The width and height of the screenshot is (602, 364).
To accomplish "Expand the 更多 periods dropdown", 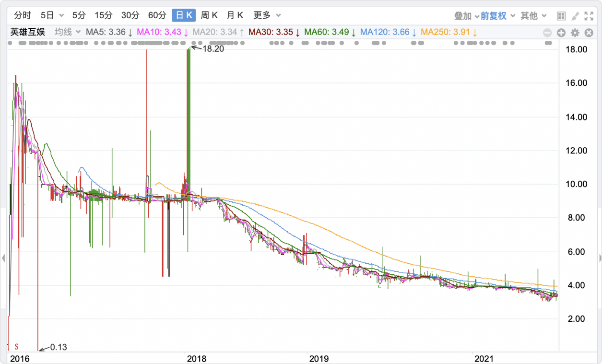I will [267, 15].
